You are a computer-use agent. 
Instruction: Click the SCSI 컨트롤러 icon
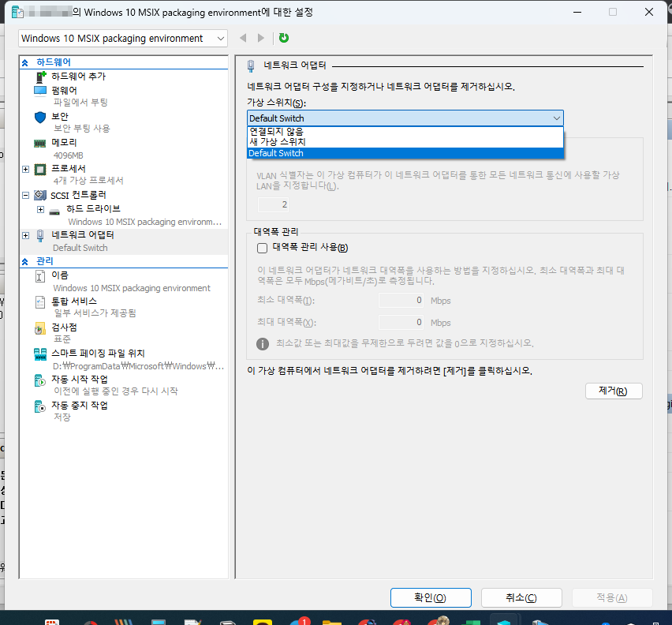click(40, 195)
